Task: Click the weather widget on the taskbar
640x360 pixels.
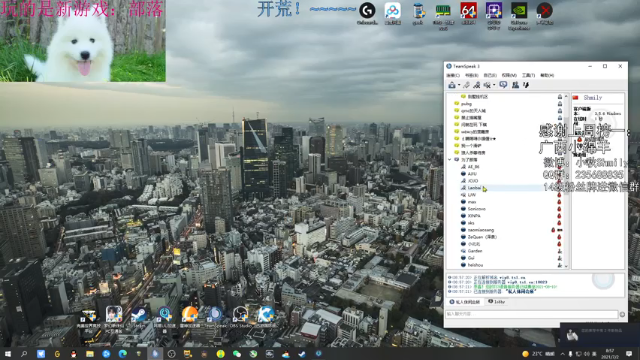Action: [x=538, y=353]
